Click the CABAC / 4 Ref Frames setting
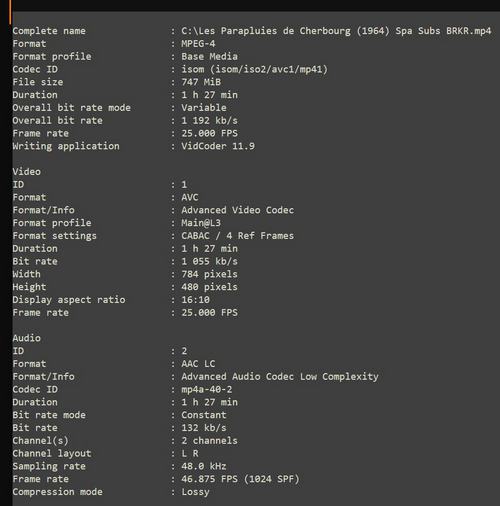 tap(238, 236)
